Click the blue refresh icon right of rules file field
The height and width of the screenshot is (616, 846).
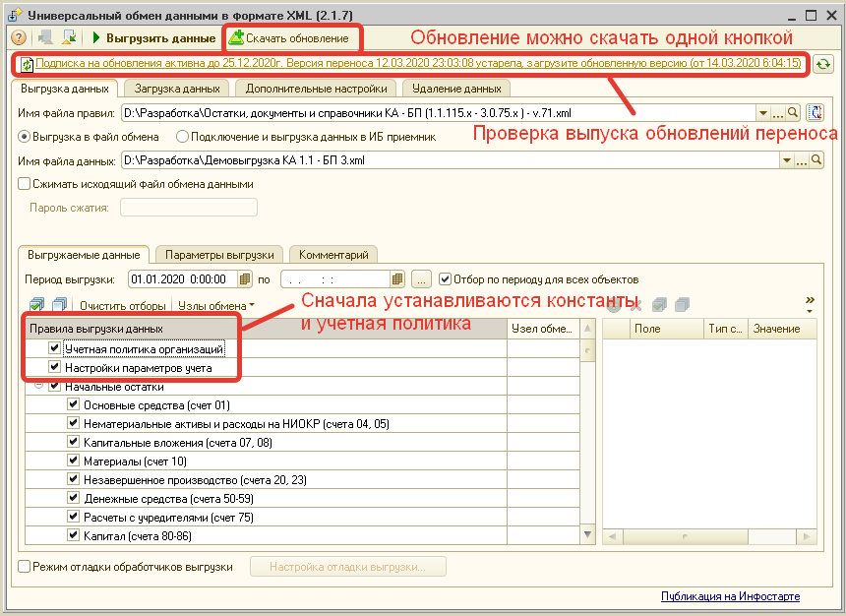[x=815, y=111]
